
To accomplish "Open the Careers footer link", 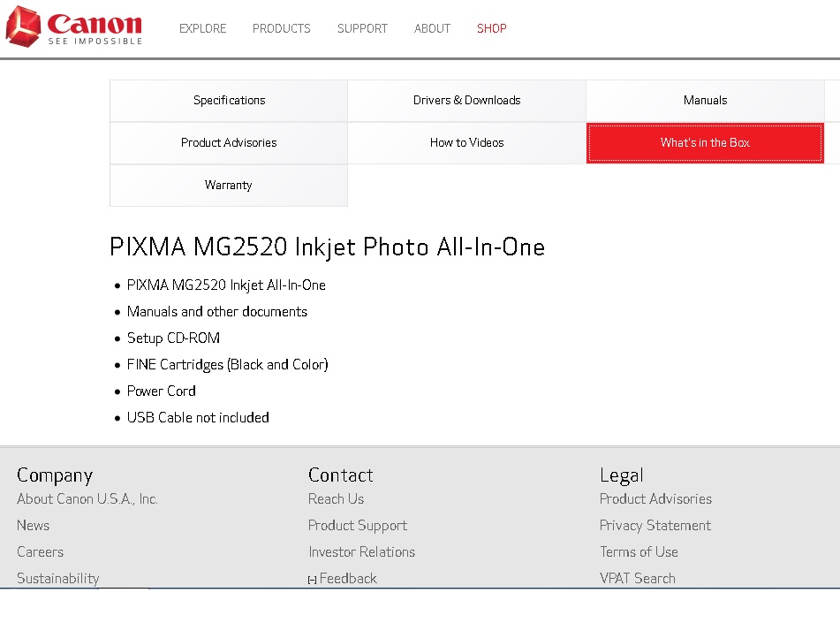I will coord(40,552).
